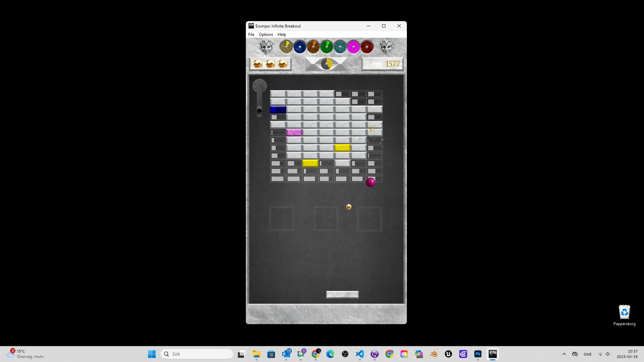Image resolution: width=644 pixels, height=362 pixels.
Task: Open the Options menu
Action: 266,35
